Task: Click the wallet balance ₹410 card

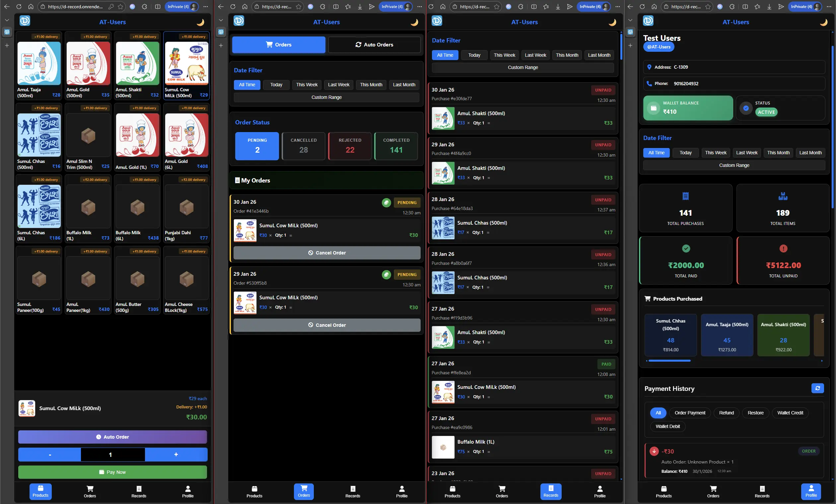Action: (x=688, y=108)
